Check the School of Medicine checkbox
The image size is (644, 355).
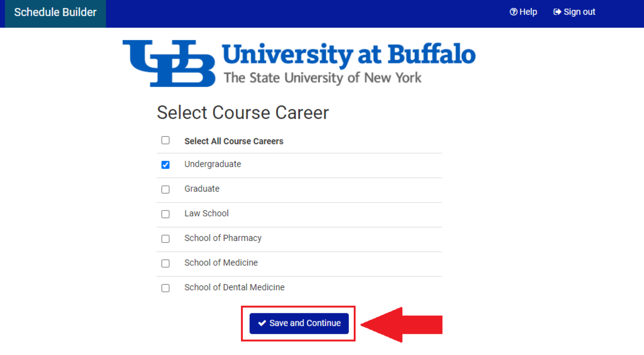[165, 263]
